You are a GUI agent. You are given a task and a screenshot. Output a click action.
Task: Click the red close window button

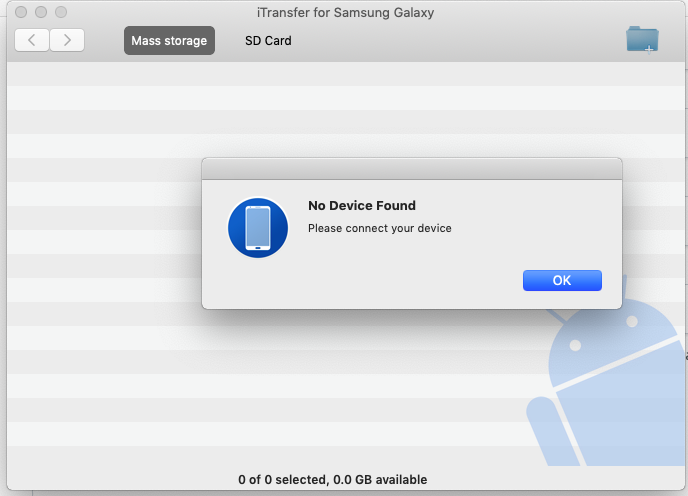pos(21,12)
